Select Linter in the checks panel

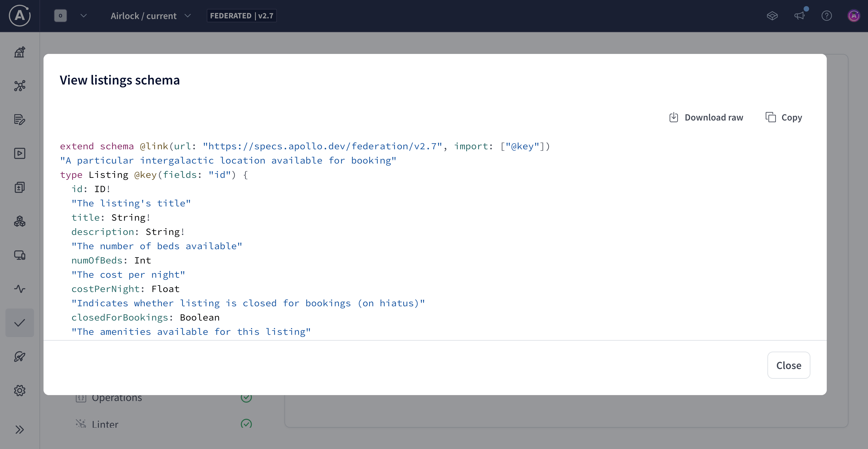coord(105,424)
